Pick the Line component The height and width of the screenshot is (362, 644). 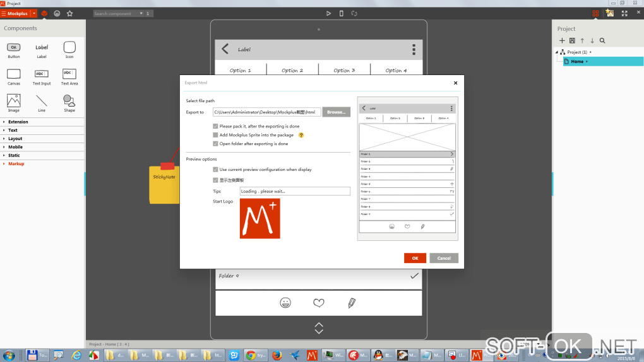42,103
